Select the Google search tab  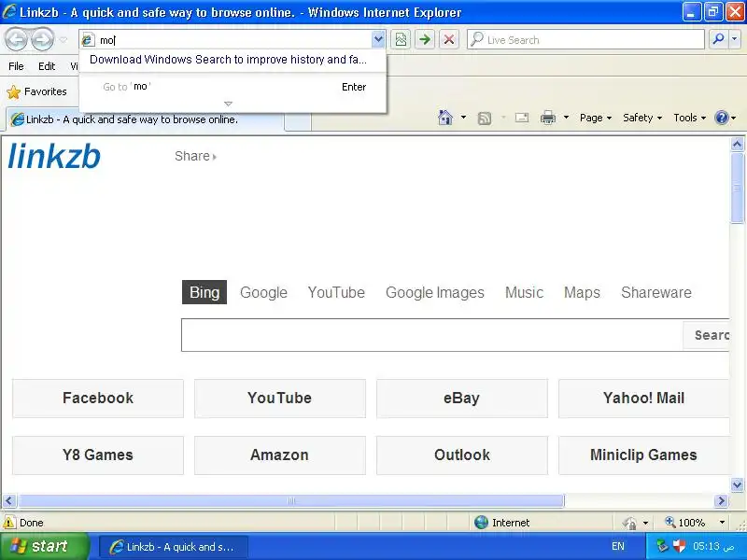tap(263, 292)
